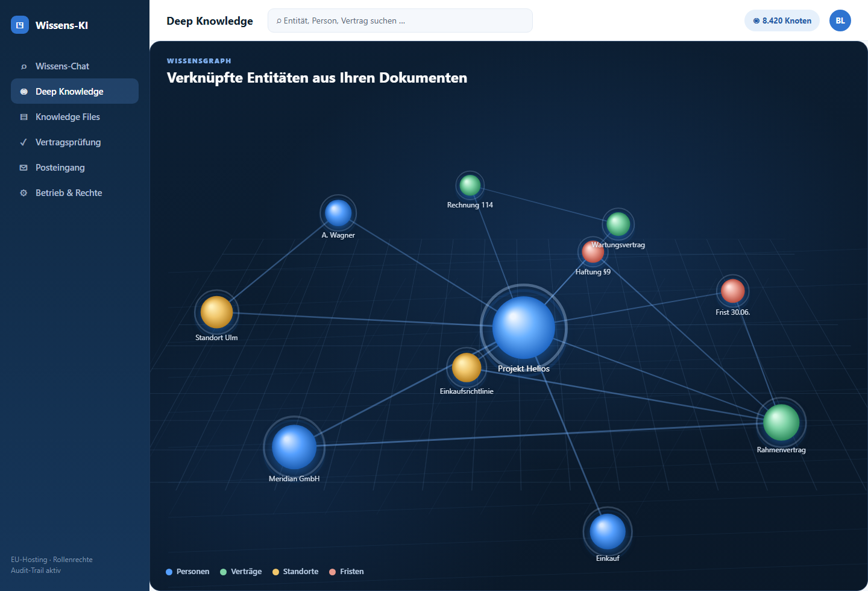Select the Frist 30.06. node
The height and width of the screenshot is (591, 868).
coord(733,291)
